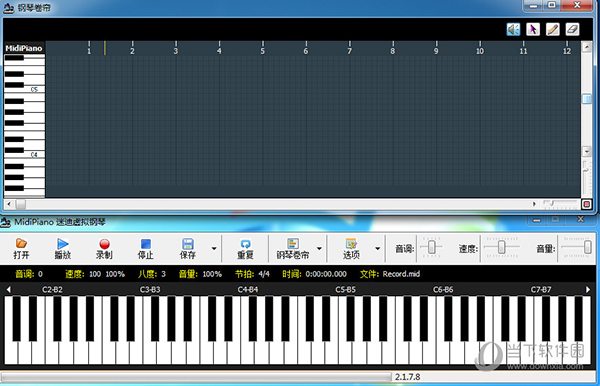Click left arrow of piano roll horizontal scrollbar
The width and height of the screenshot is (600, 386).
(9, 204)
